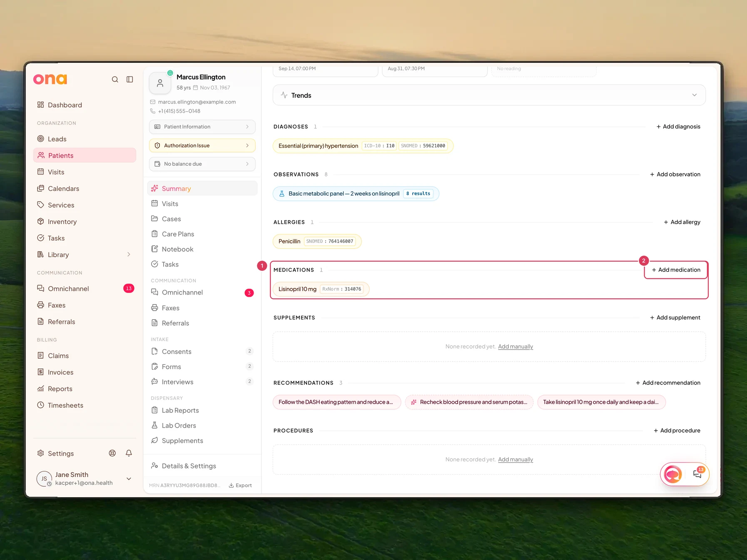Open Cases in patient menu
747x560 pixels.
pos(202,219)
